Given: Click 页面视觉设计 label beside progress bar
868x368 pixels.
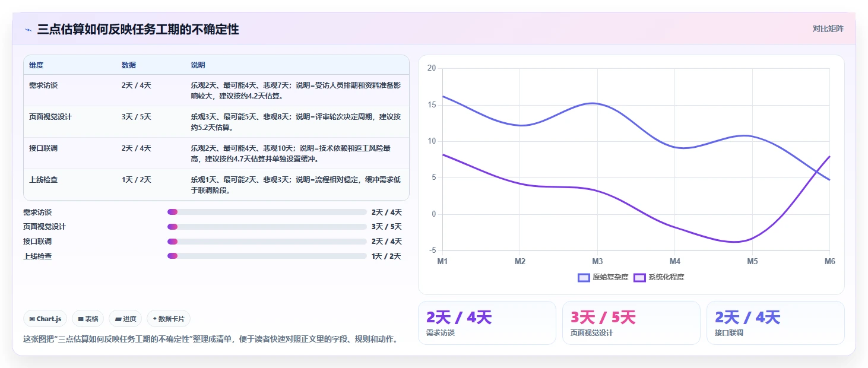Looking at the screenshot, I should click(x=45, y=227).
